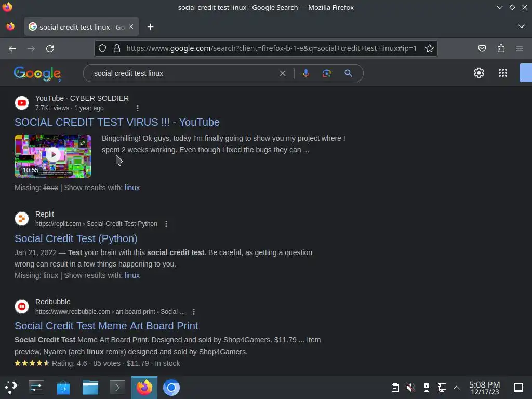The width and height of the screenshot is (532, 399).
Task: Click the redbubble.com URL breadcrumb
Action: click(x=110, y=312)
